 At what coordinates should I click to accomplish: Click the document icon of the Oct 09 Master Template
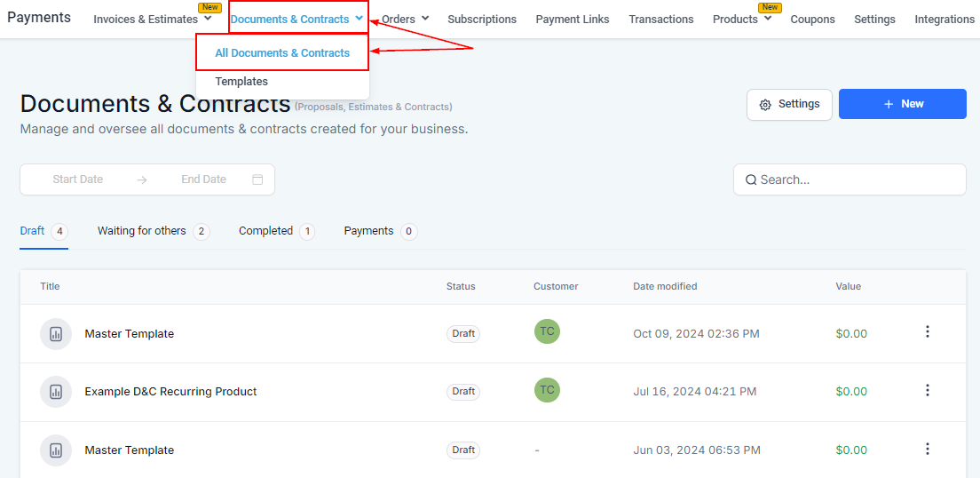point(56,334)
